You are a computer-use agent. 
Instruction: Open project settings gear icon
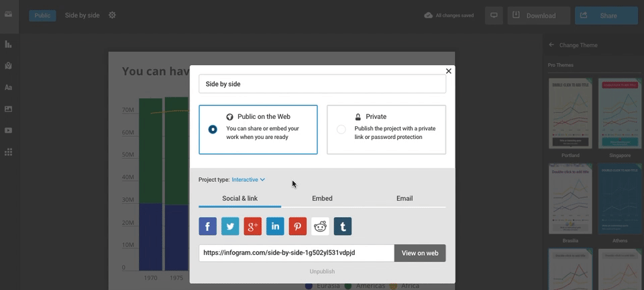pyautogui.click(x=112, y=15)
